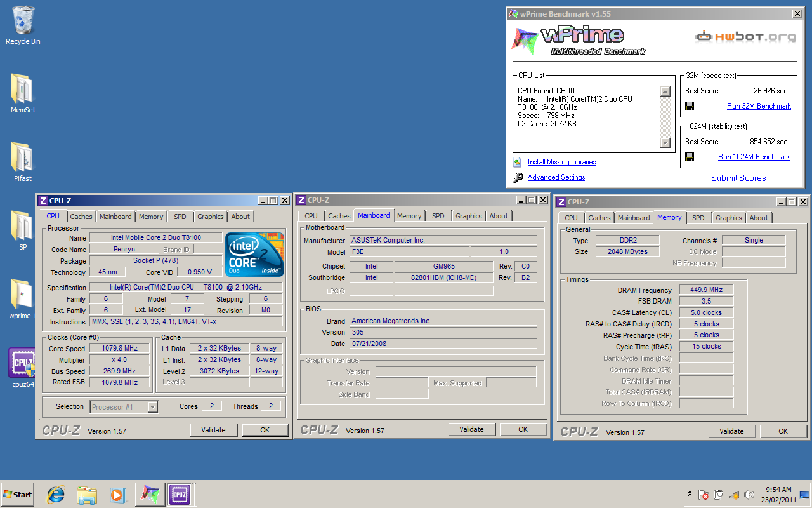The width and height of the screenshot is (812, 508).
Task: Click CPU List scrollbar down arrow
Action: click(x=665, y=143)
